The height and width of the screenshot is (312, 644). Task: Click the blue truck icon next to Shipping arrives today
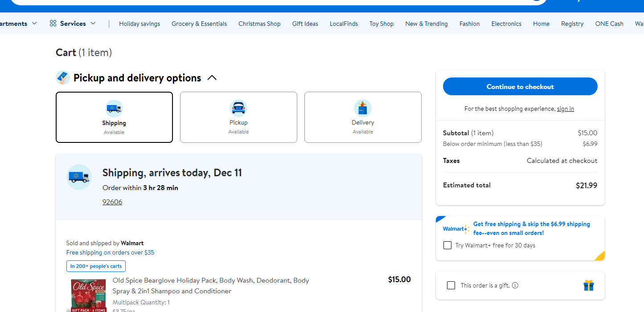(79, 177)
